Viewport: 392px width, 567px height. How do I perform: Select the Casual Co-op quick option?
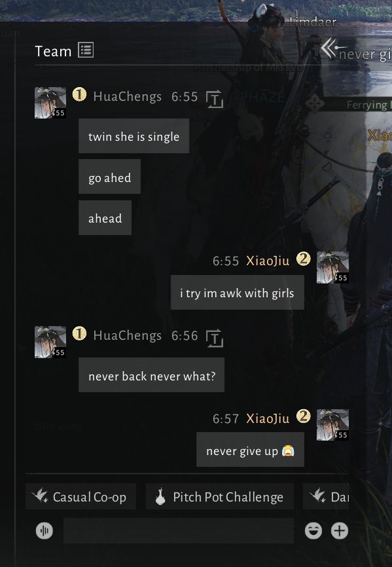pyautogui.click(x=80, y=496)
